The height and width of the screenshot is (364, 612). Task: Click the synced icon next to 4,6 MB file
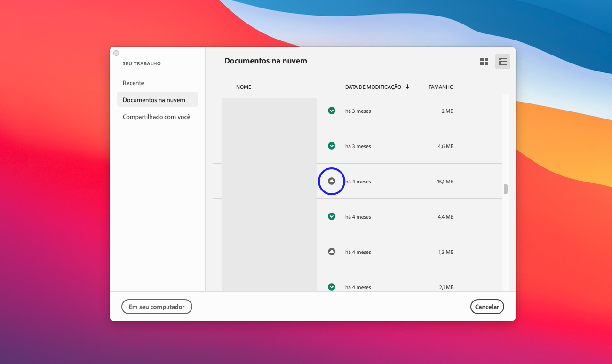point(331,146)
